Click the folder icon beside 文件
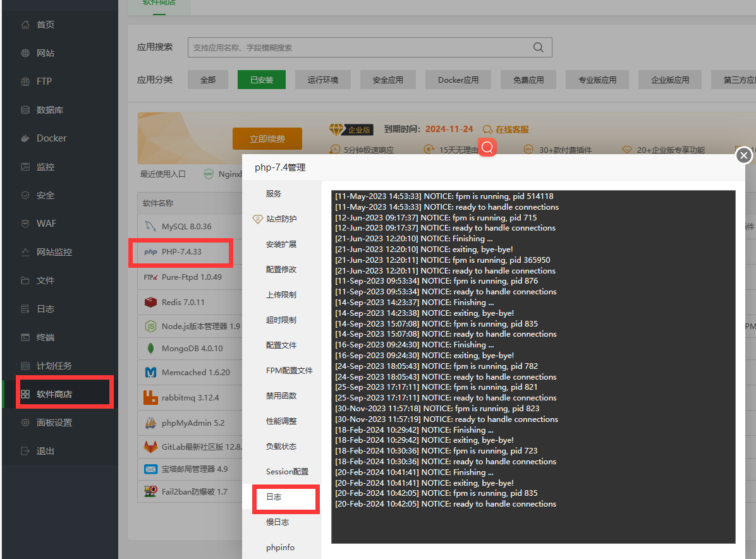 click(x=25, y=280)
